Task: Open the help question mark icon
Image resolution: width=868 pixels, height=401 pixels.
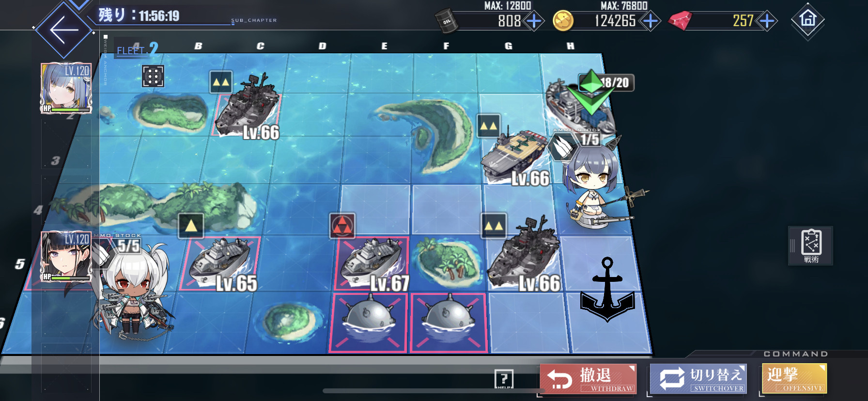Action: pyautogui.click(x=504, y=379)
